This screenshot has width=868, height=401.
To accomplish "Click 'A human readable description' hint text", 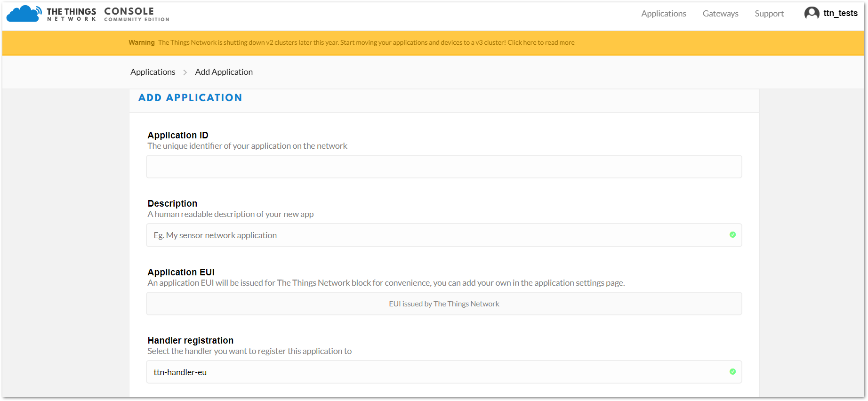I will (x=231, y=214).
